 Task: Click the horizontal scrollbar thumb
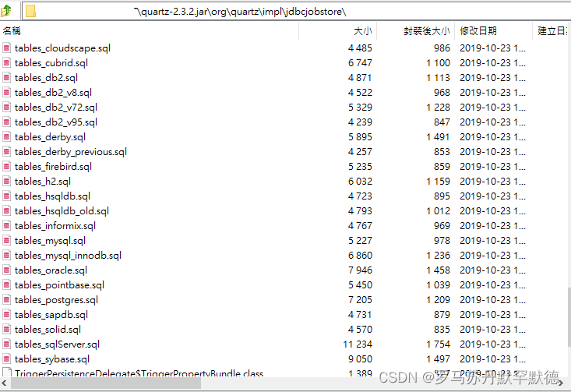tap(106, 383)
